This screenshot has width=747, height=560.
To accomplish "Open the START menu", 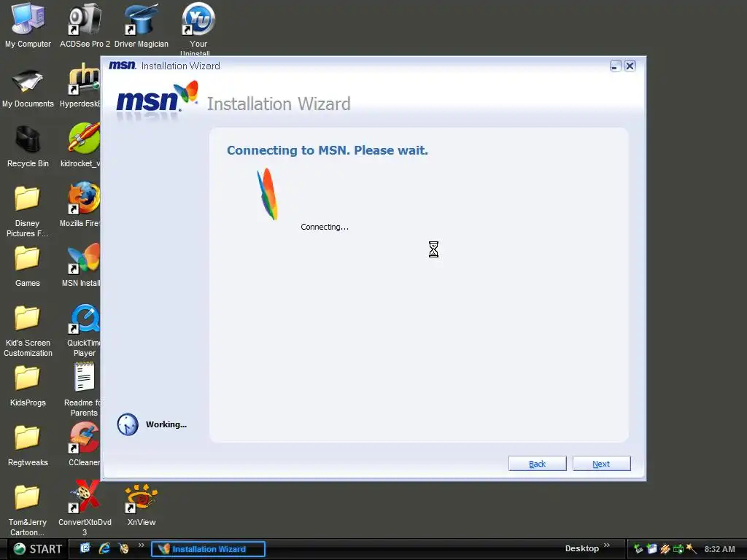I will coord(38,549).
